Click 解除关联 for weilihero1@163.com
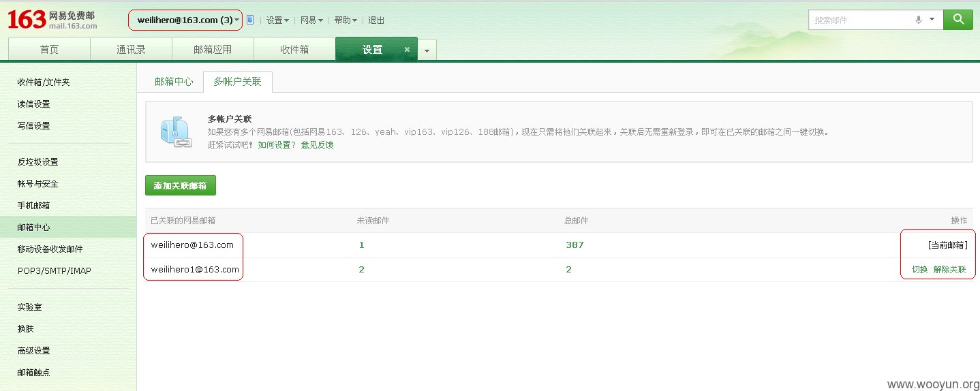 pyautogui.click(x=950, y=269)
